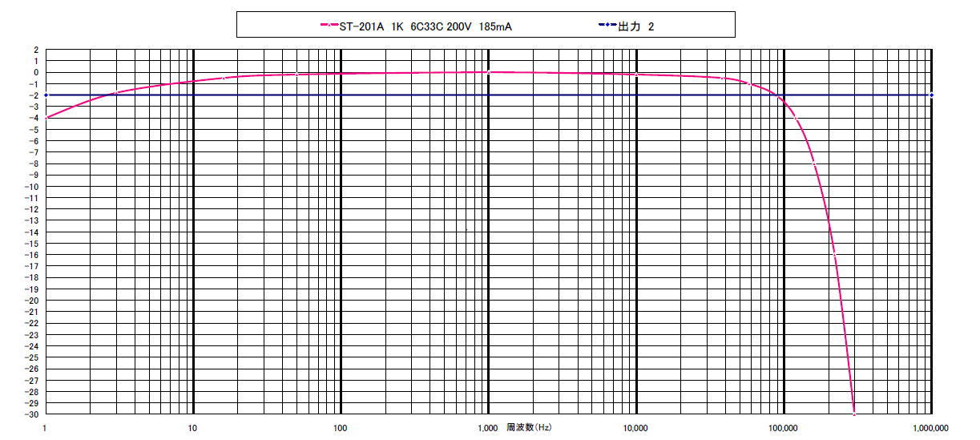980x440 pixels.
Task: Click the y-axis label -24
Action: 32,346
